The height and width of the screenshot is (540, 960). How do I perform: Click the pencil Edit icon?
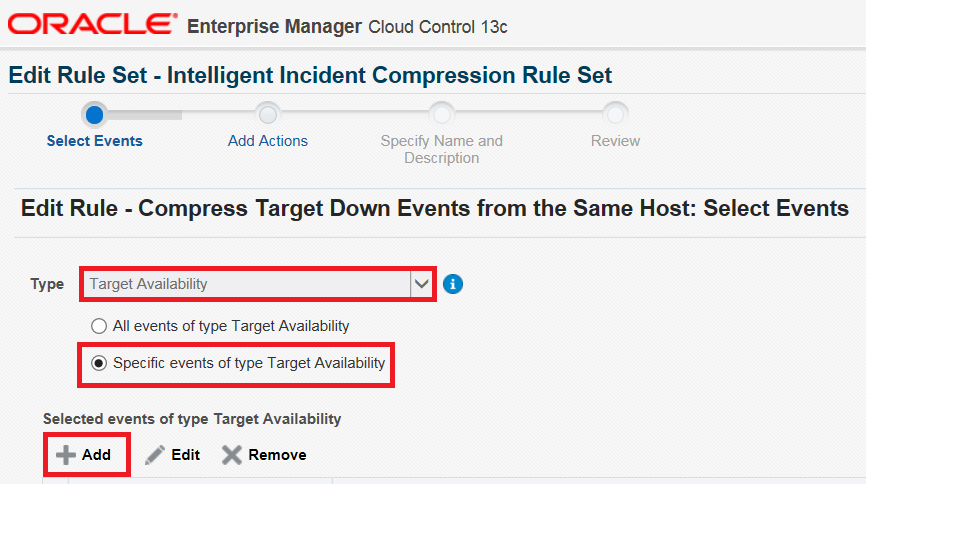[155, 455]
